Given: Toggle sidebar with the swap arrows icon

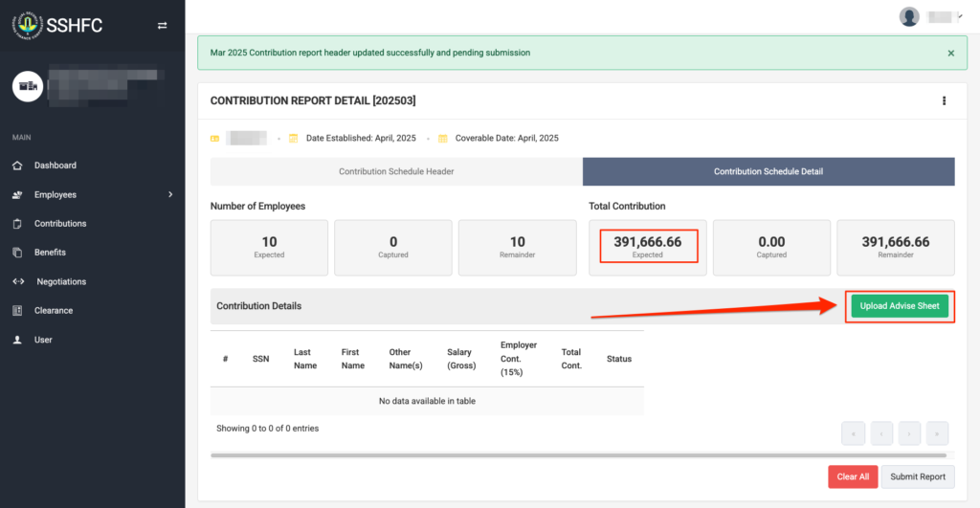Looking at the screenshot, I should [162, 25].
